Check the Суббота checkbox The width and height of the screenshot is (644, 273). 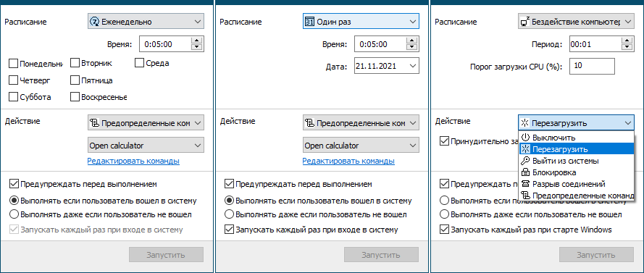[x=13, y=97]
